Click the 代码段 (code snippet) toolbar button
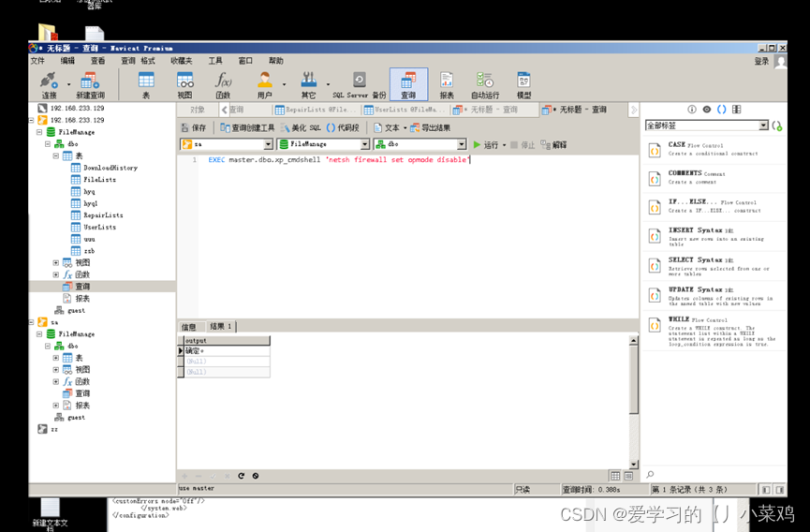Image resolution: width=810 pixels, height=532 pixels. pyautogui.click(x=343, y=127)
